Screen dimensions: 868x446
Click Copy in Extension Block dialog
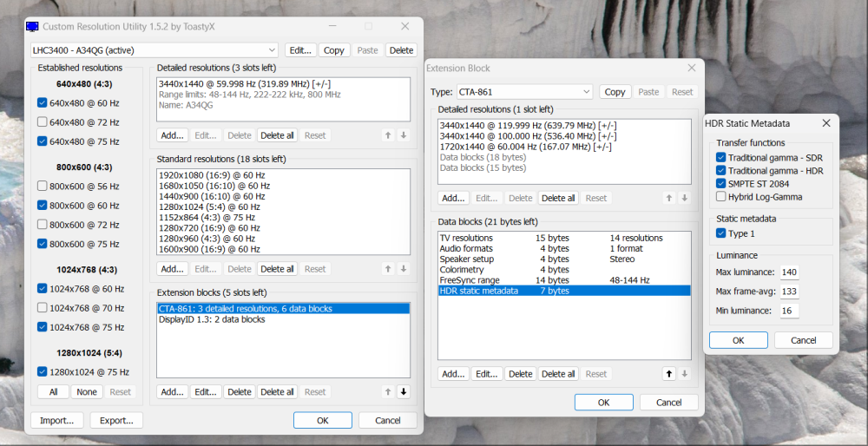pos(615,92)
